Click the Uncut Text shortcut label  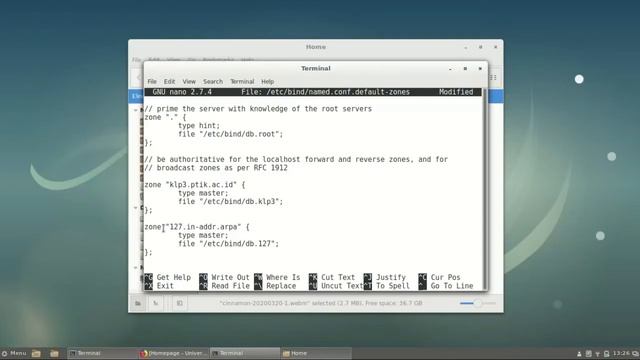tap(342, 286)
